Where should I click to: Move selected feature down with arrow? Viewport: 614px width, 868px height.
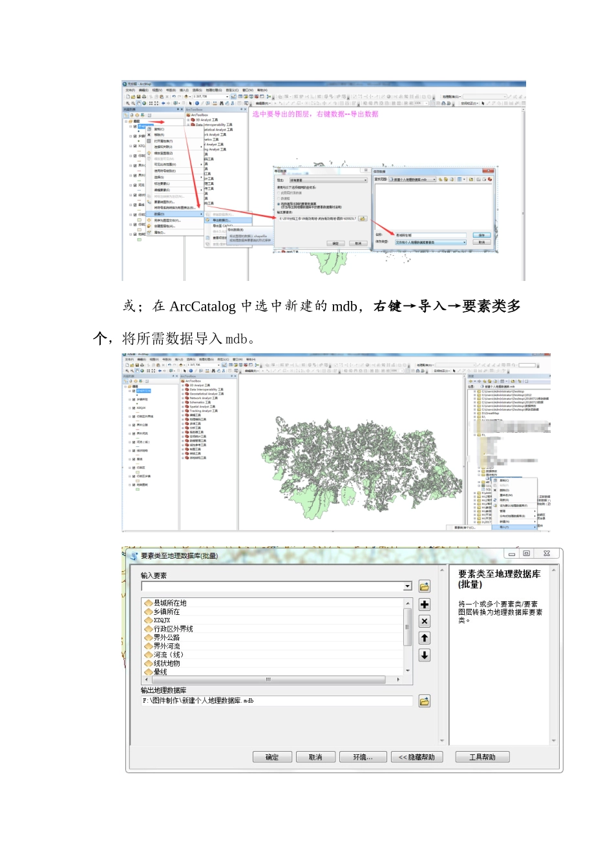coord(424,655)
